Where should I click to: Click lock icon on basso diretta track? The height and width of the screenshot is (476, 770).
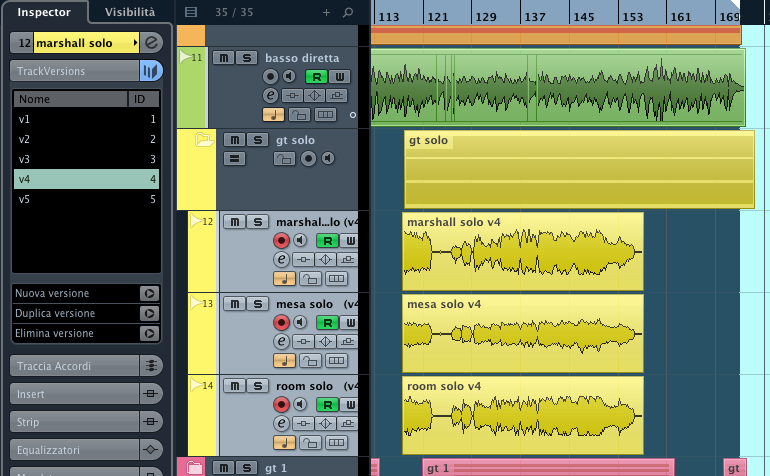[299, 115]
